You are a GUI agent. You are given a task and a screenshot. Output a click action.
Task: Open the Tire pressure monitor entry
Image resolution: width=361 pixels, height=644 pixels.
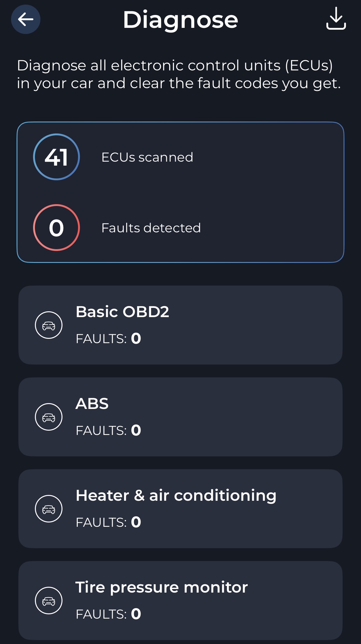click(180, 601)
